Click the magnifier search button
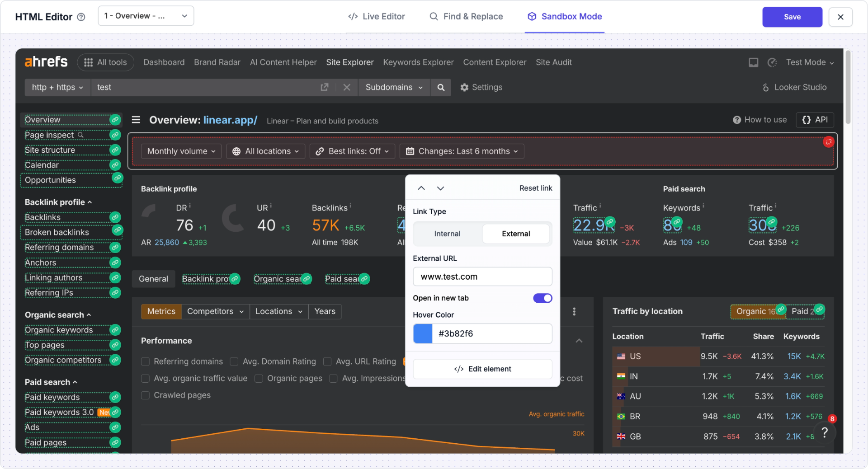 (x=441, y=87)
